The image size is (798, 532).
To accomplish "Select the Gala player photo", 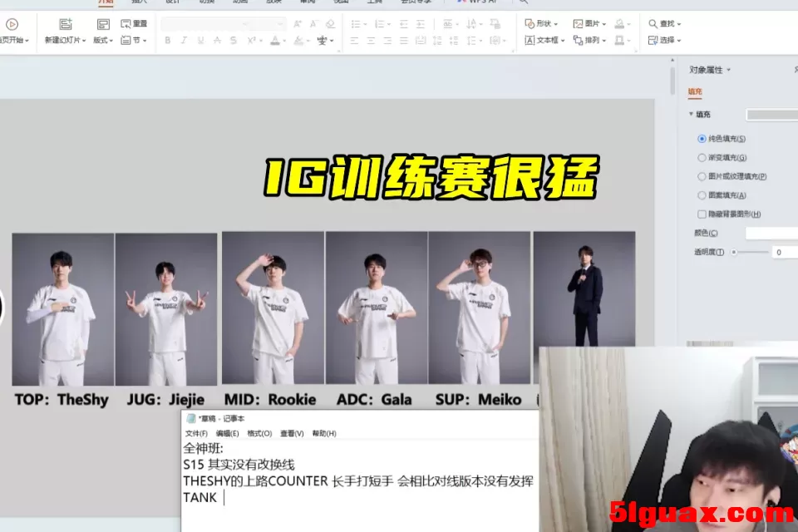I will [377, 308].
